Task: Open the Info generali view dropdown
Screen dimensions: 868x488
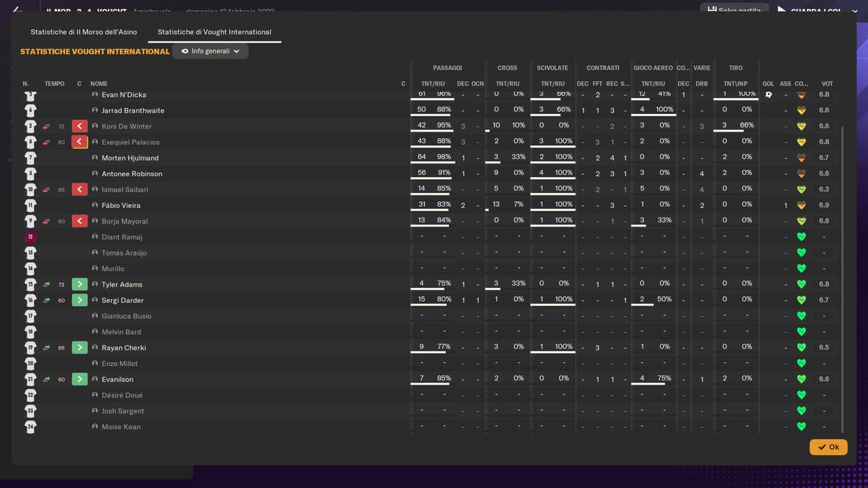Action: (x=210, y=51)
